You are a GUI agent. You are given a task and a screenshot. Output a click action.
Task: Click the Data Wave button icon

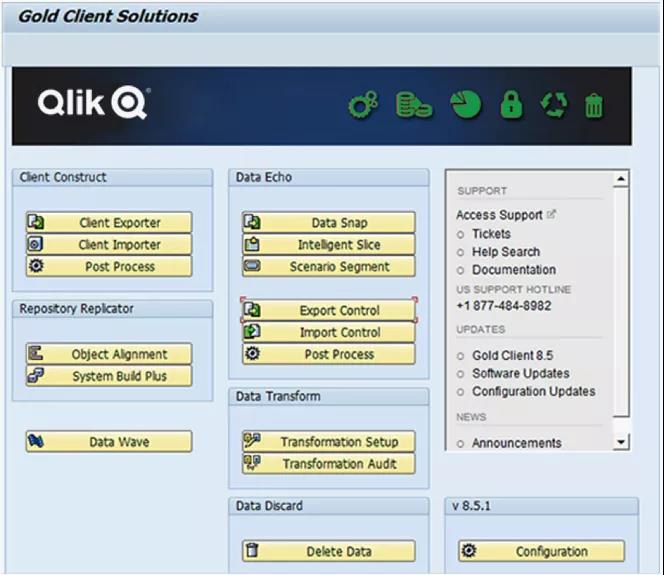click(36, 441)
